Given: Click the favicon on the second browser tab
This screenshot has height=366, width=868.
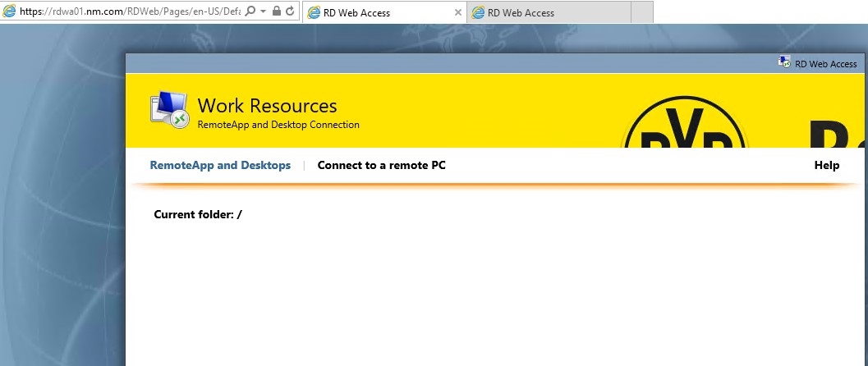Looking at the screenshot, I should (x=477, y=12).
